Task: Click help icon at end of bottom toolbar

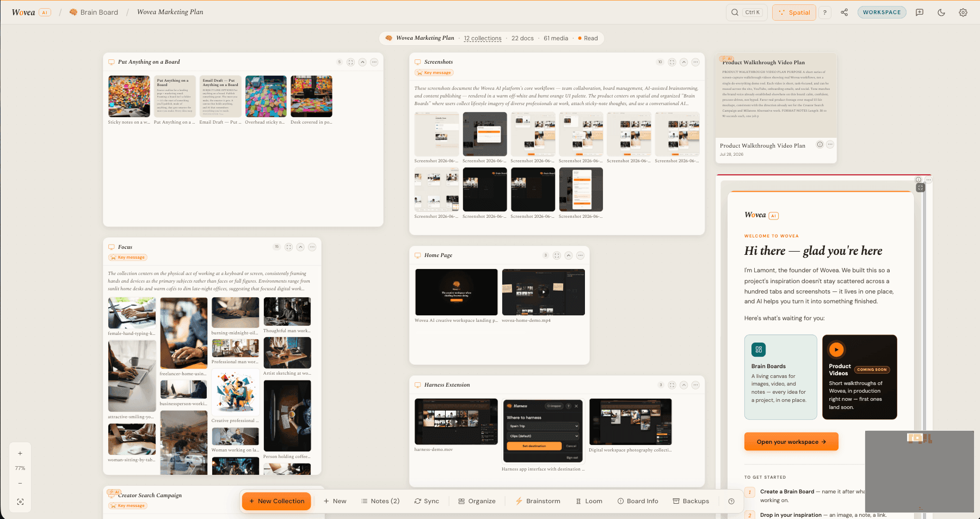Action: click(x=731, y=501)
